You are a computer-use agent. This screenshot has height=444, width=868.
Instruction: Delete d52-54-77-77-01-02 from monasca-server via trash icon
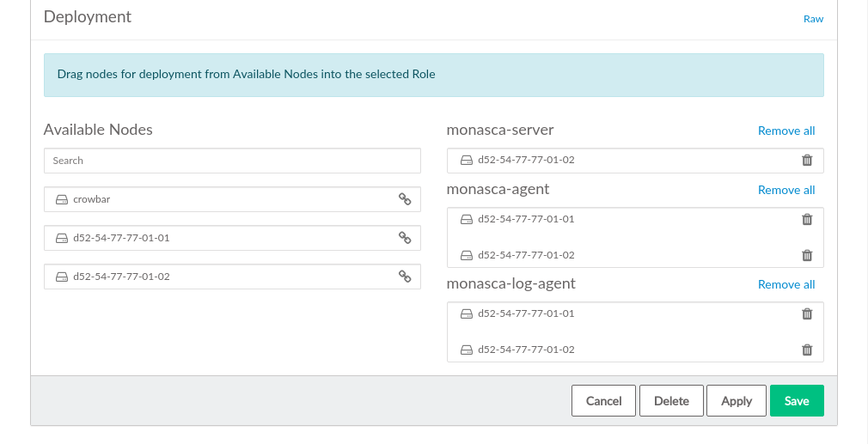807,161
